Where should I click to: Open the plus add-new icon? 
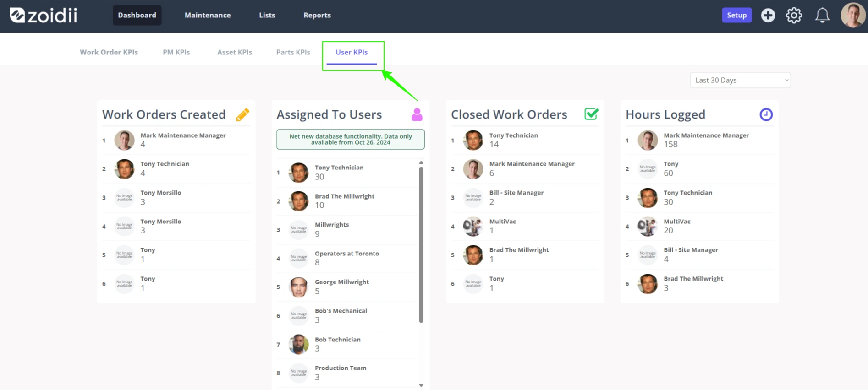coord(768,15)
